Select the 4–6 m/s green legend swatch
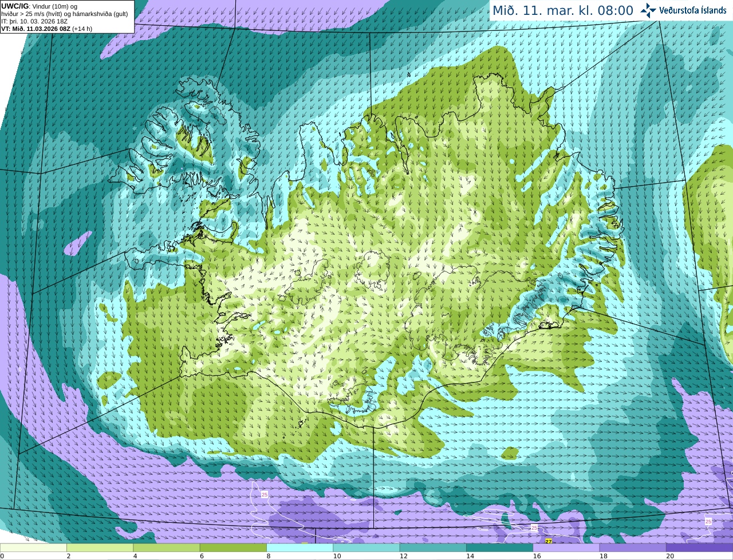The image size is (733, 560). pos(167,547)
